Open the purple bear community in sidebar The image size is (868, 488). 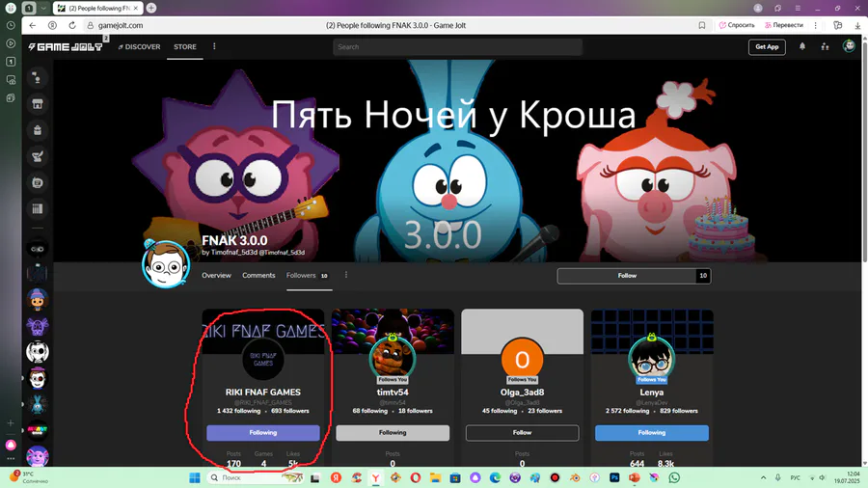tap(38, 326)
